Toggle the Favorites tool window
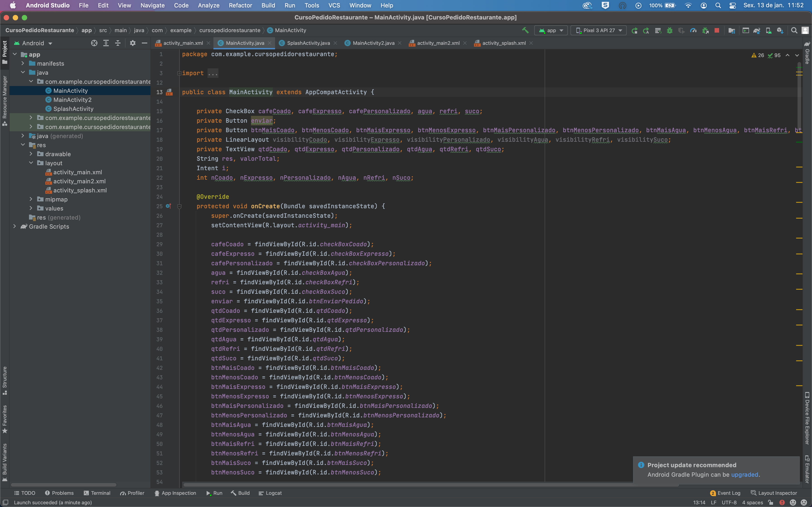Image resolution: width=812 pixels, height=507 pixels. [x=5, y=419]
